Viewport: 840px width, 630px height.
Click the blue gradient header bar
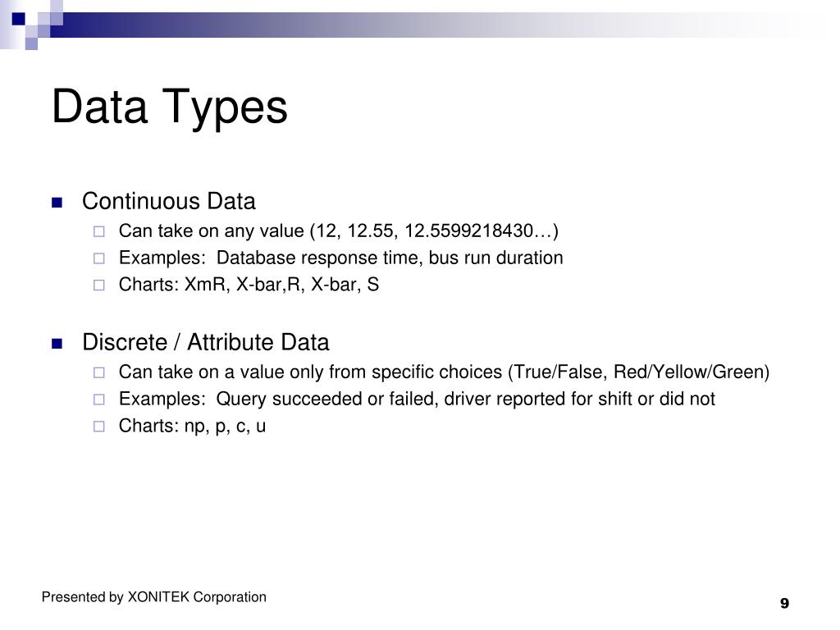click(x=428, y=25)
